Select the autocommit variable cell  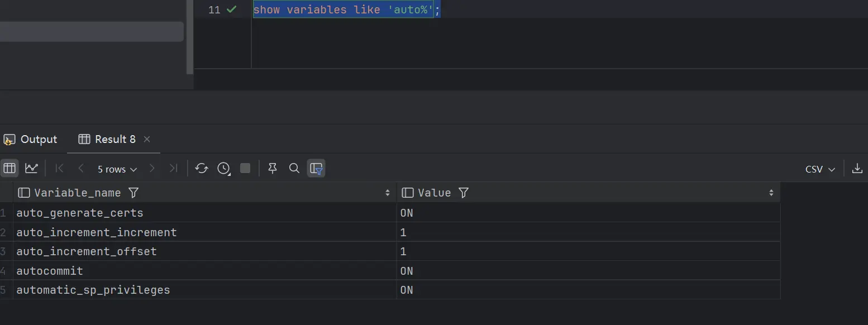coord(50,271)
